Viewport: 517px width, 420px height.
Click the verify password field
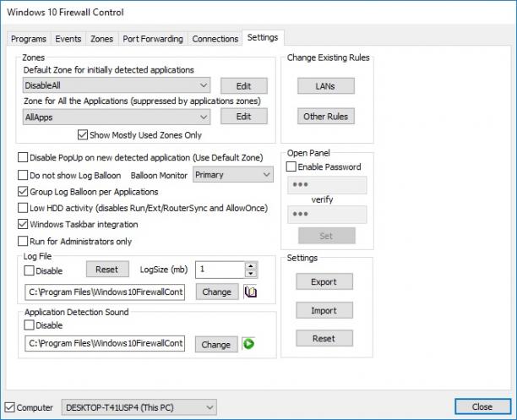click(x=327, y=214)
